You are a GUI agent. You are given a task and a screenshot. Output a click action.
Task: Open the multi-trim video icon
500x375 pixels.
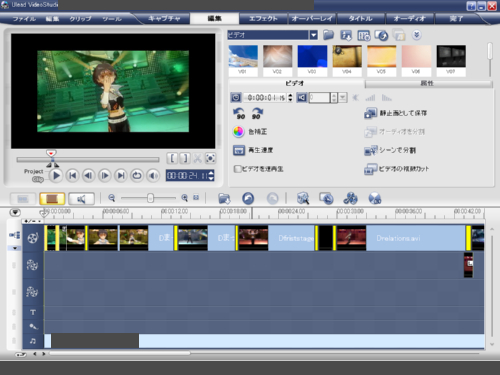(x=370, y=169)
